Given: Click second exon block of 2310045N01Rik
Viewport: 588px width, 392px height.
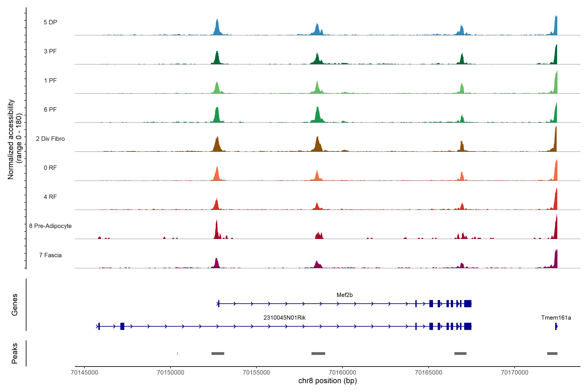Looking at the screenshot, I should click(122, 326).
